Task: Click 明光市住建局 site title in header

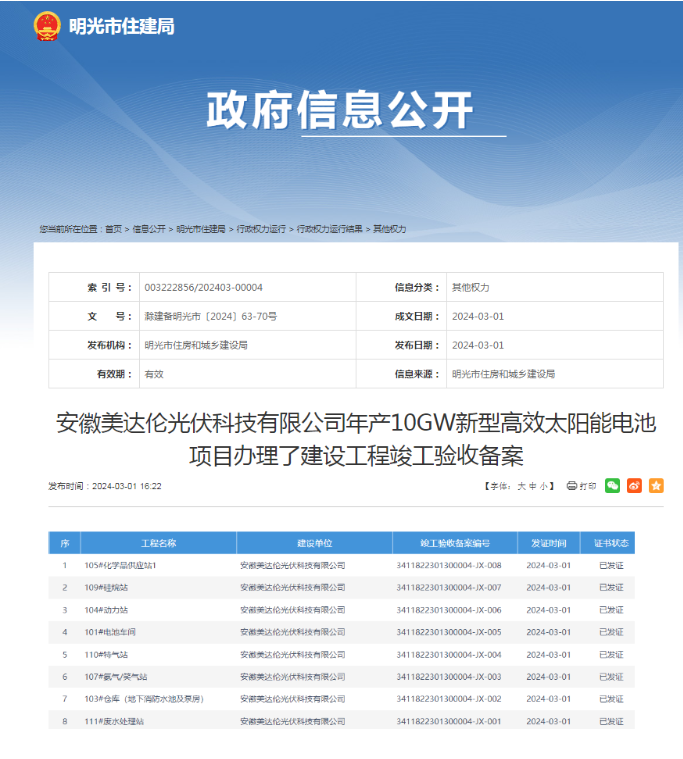Action: point(121,27)
